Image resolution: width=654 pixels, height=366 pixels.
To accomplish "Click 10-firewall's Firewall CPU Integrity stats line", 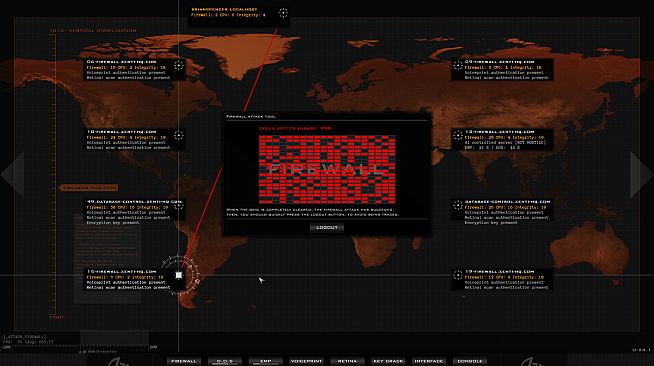I will click(x=126, y=137).
